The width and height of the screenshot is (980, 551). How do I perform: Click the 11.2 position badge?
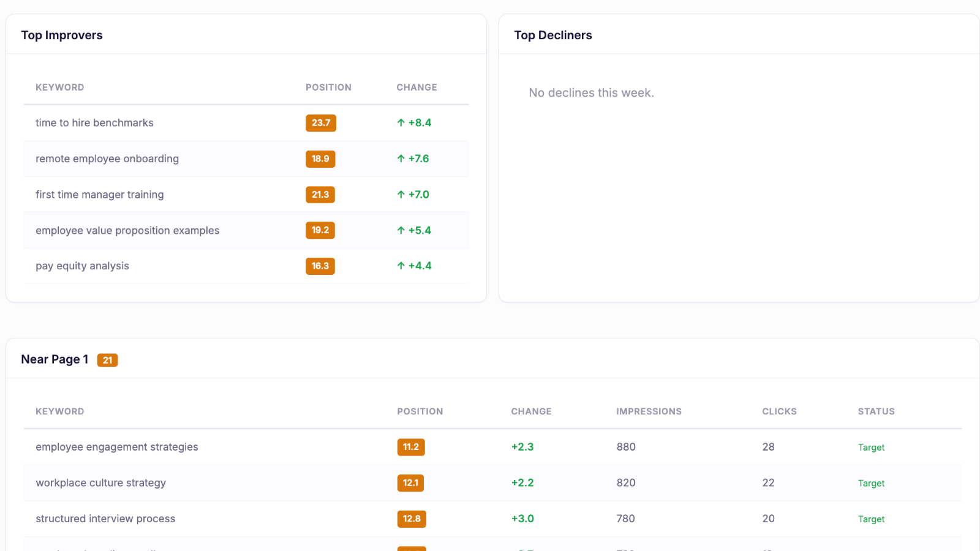tap(411, 447)
